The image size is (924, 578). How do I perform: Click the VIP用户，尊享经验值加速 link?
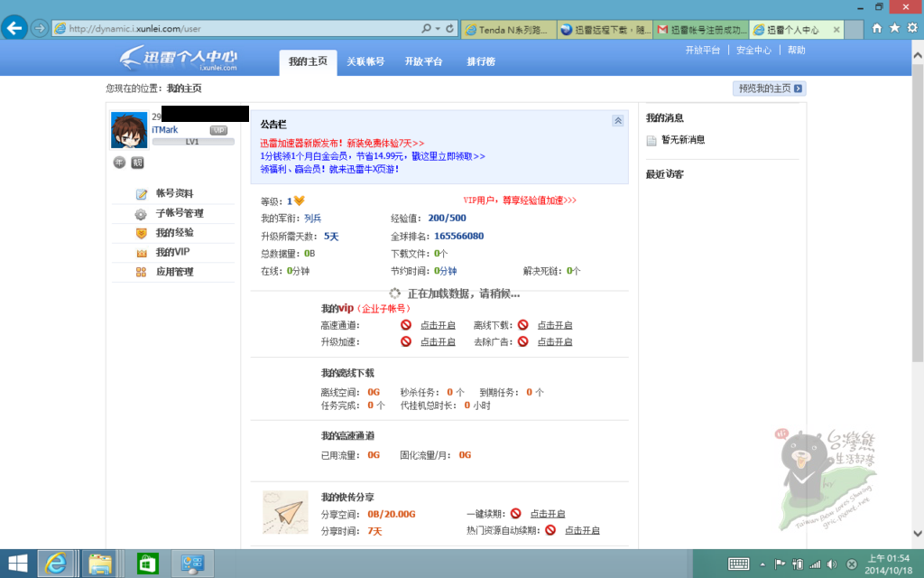[520, 200]
